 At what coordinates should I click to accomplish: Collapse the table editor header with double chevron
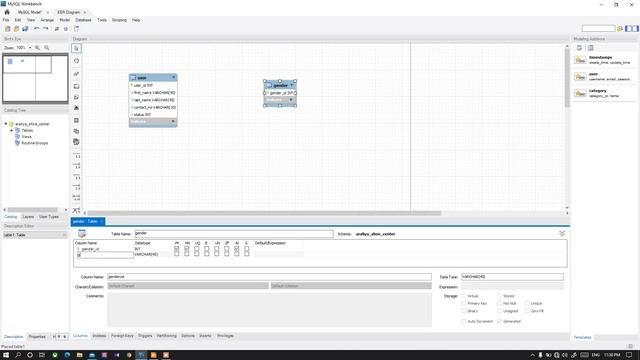pyautogui.click(x=562, y=233)
